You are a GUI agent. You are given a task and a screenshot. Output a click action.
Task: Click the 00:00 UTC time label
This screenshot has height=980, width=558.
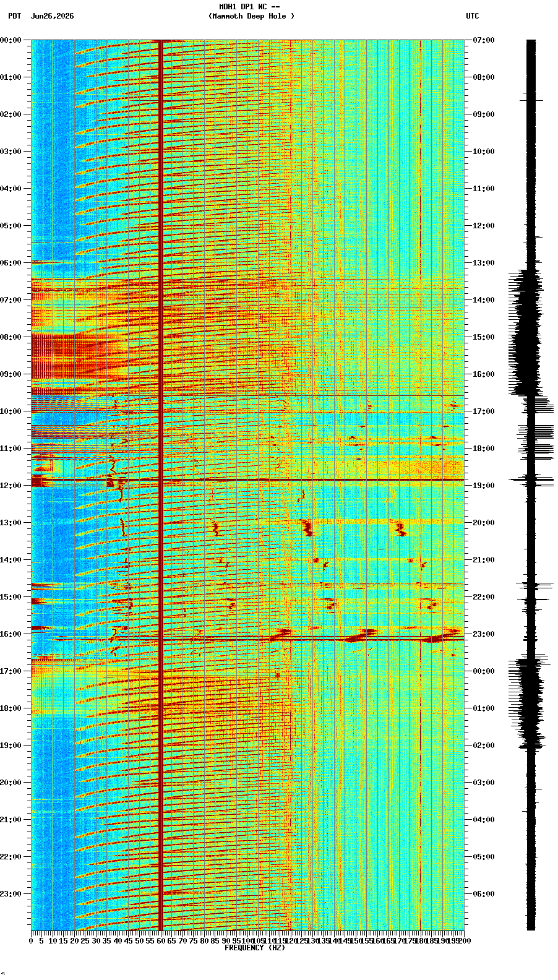[x=484, y=671]
